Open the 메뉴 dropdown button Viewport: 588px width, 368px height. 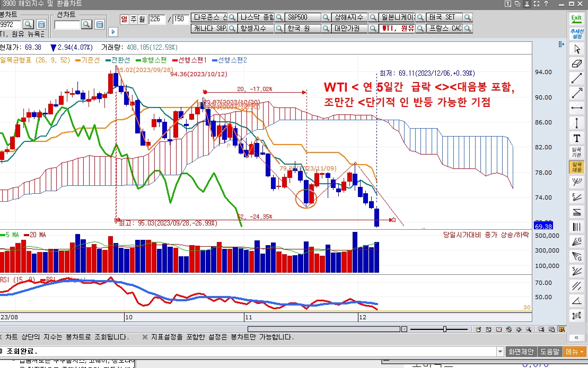point(575,352)
